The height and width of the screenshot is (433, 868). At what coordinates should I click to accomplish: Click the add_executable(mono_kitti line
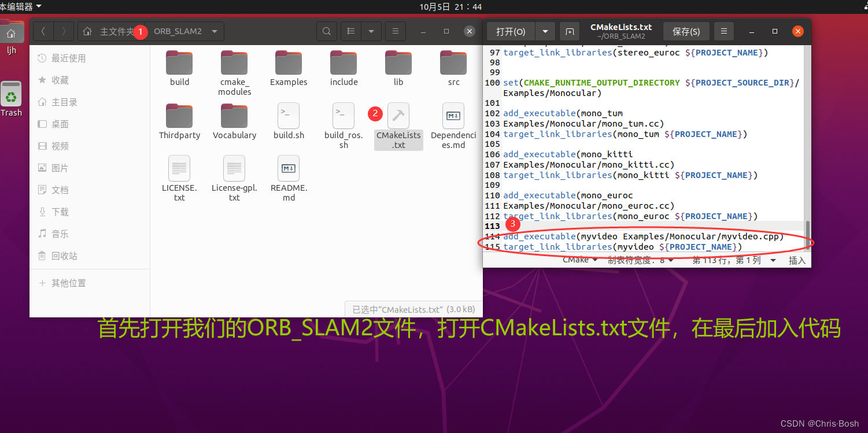pos(568,154)
